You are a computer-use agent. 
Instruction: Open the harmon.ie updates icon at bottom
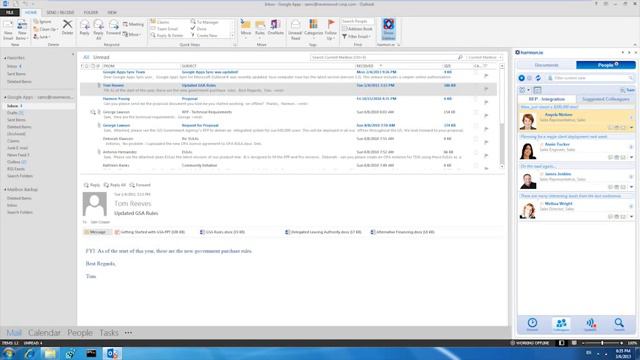tap(590, 324)
